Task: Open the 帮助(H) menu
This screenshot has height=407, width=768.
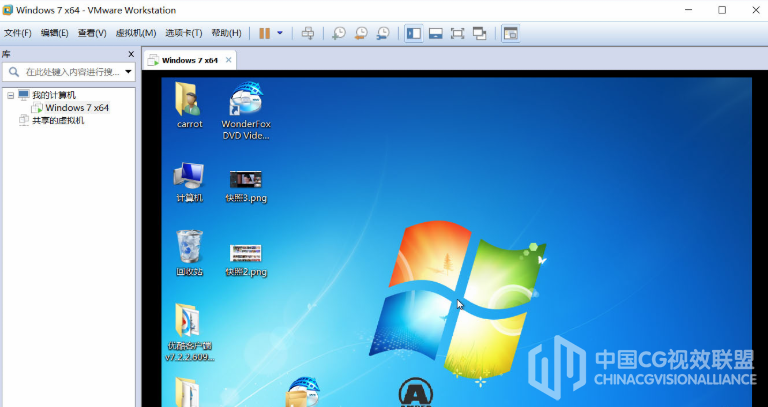Action: (x=226, y=33)
